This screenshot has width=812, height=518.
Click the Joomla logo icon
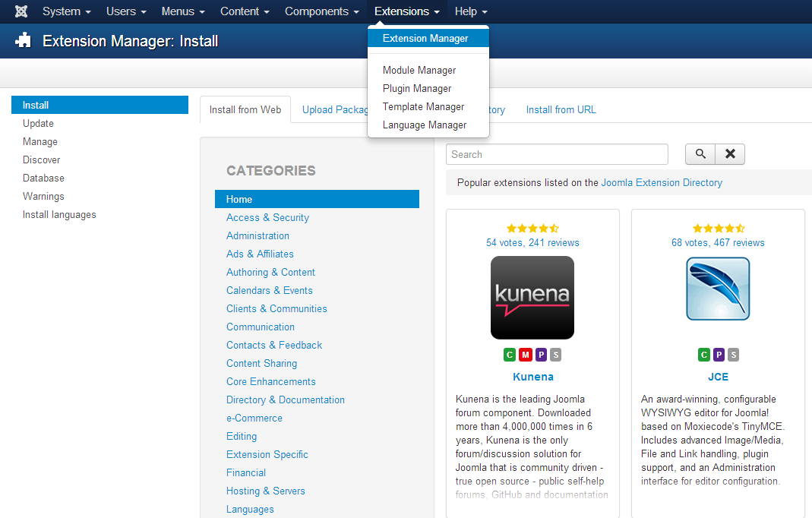(x=21, y=11)
